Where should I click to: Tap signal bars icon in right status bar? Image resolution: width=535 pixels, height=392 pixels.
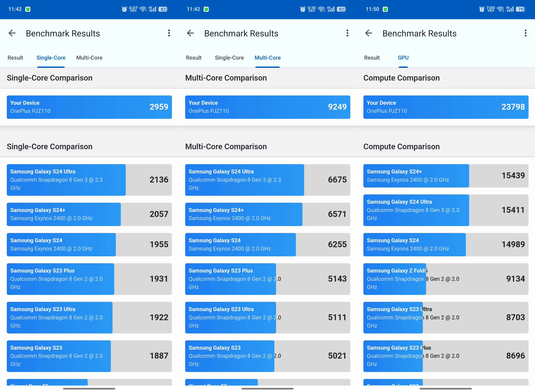510,9
